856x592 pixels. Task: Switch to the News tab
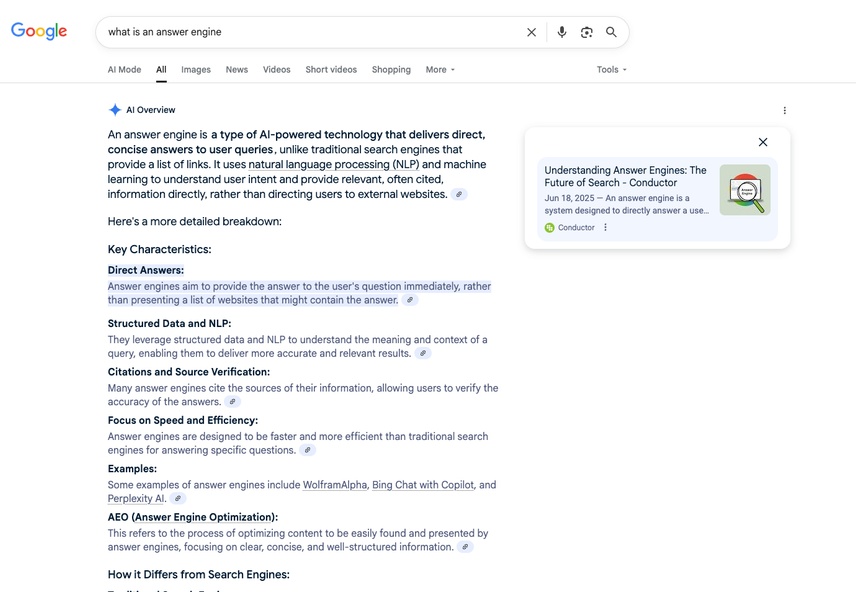coord(237,70)
